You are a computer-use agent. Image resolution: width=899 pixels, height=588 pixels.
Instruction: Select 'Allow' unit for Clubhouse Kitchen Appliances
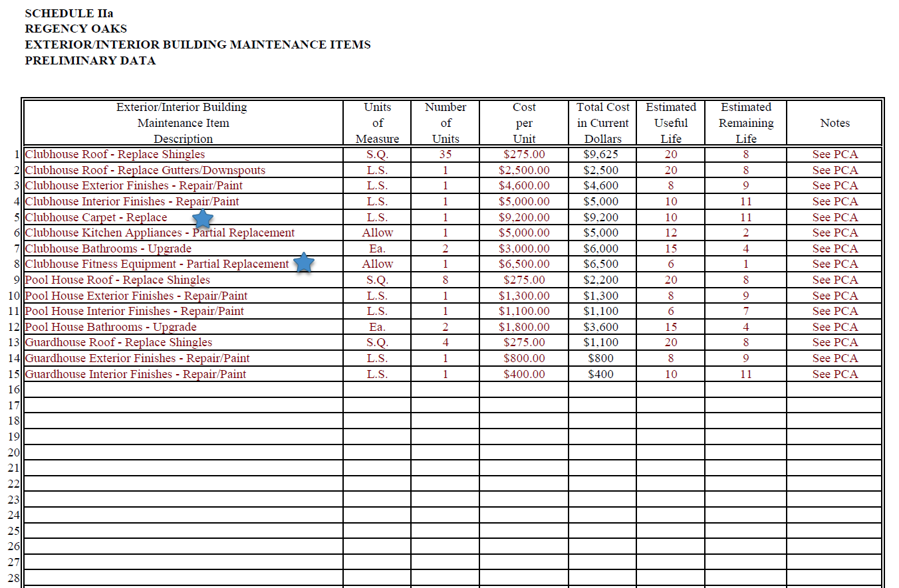378,233
